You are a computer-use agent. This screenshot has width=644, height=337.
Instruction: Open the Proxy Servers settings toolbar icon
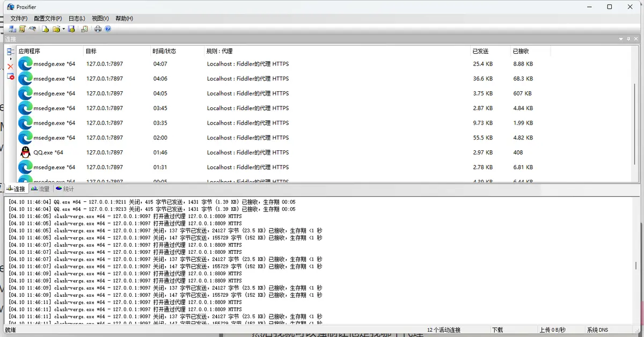[x=12, y=29]
